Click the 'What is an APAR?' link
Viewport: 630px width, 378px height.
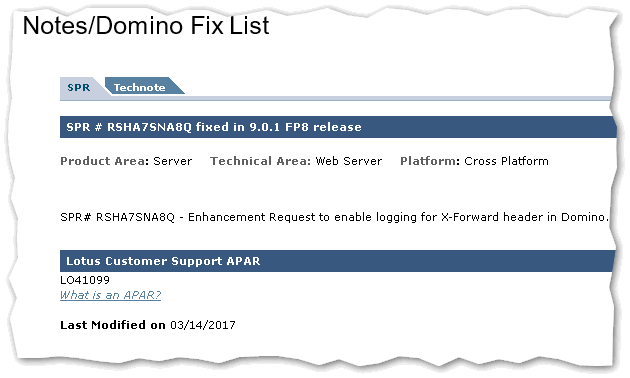coord(110,295)
